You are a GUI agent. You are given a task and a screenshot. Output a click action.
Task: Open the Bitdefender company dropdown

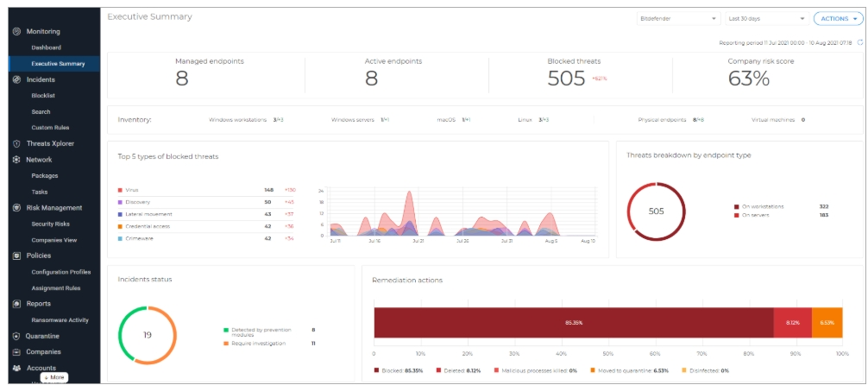coord(677,18)
